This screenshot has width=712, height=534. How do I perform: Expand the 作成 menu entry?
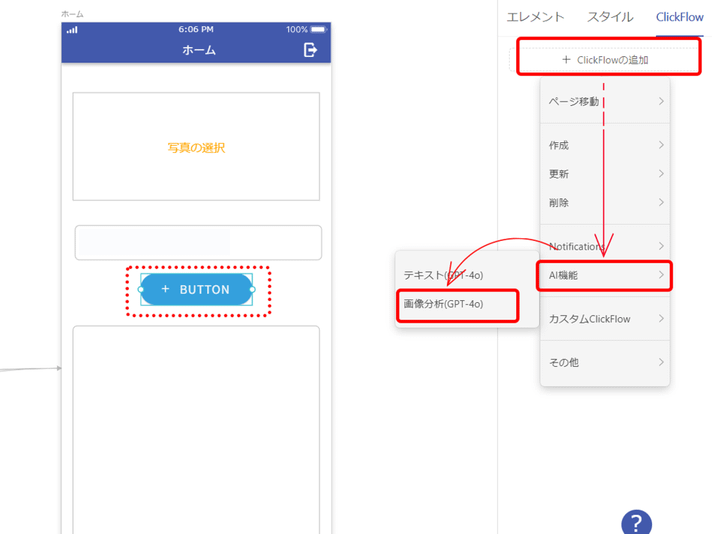604,145
